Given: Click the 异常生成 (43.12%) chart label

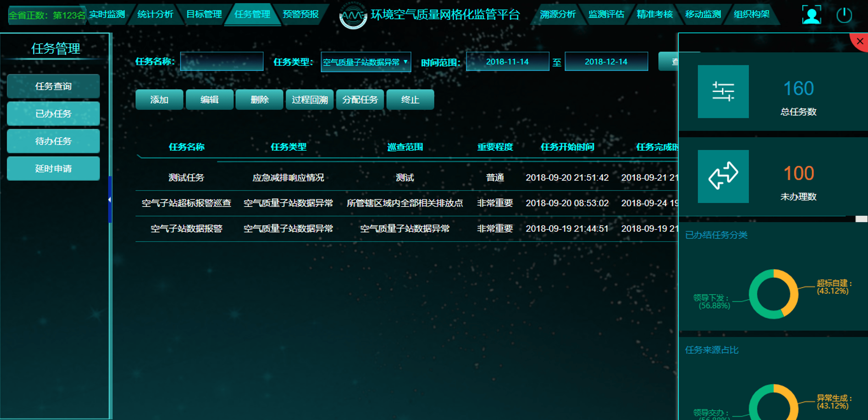Looking at the screenshot, I should [x=834, y=402].
